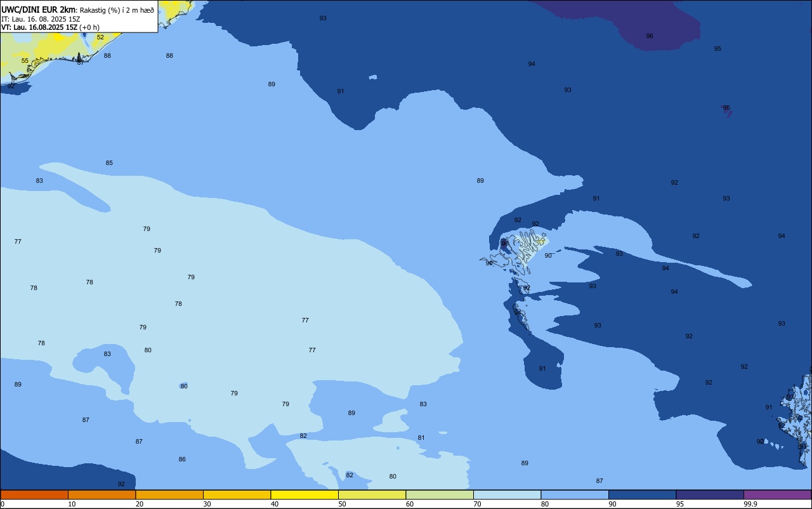Click the 'Rakastig (%) í 2 m hæð' label

117,10
